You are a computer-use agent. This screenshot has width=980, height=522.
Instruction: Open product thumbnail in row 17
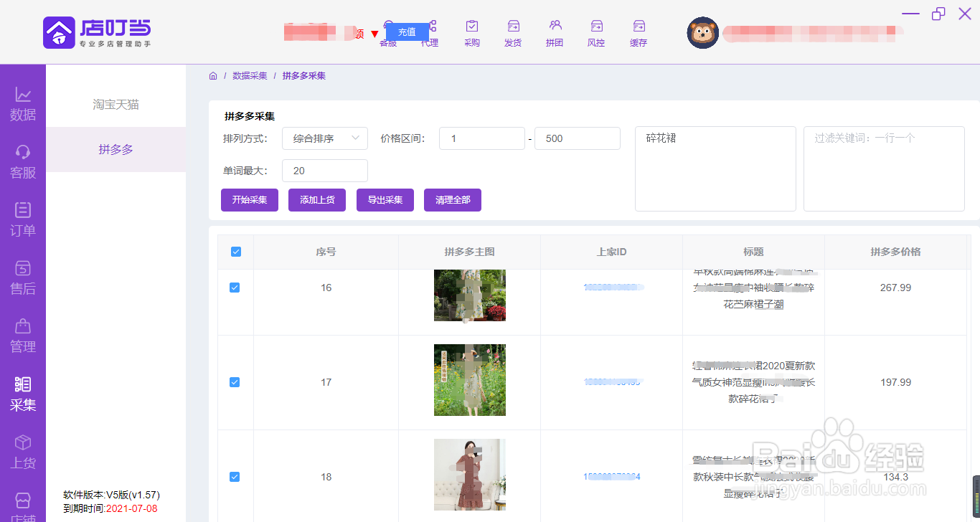click(470, 380)
